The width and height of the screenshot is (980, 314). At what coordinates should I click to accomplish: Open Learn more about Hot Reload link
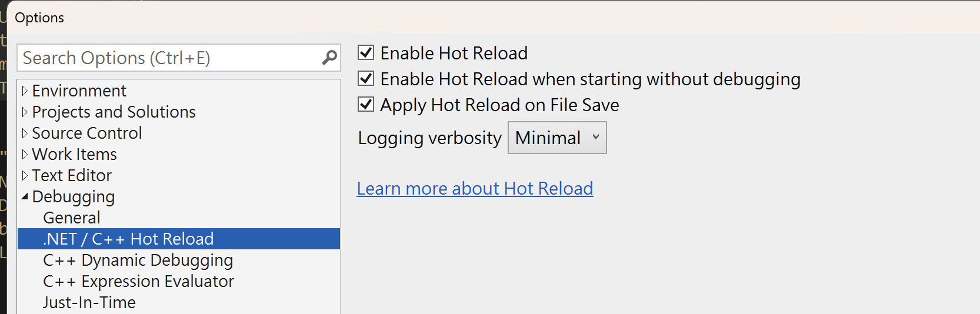pos(475,188)
